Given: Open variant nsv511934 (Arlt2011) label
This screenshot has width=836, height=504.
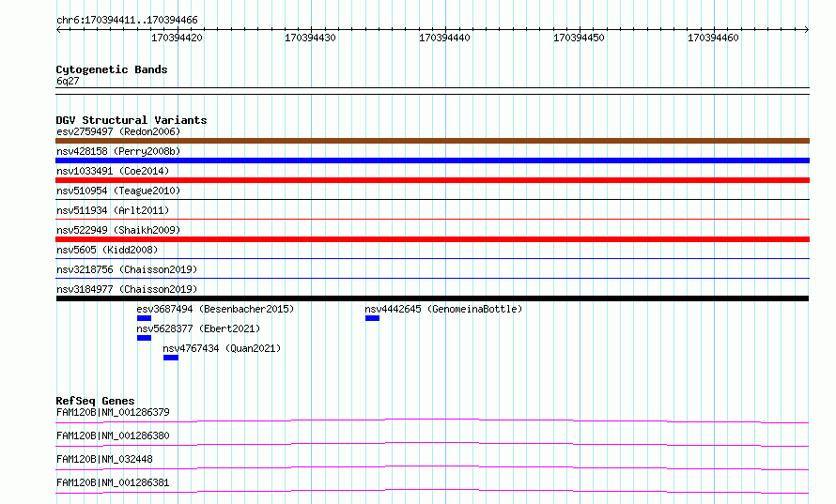Looking at the screenshot, I should pos(113,210).
